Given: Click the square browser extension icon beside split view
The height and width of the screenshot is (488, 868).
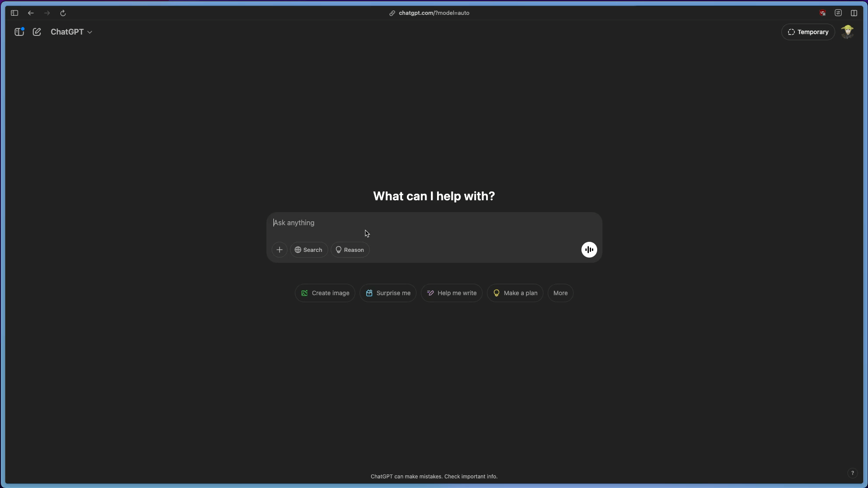Looking at the screenshot, I should coord(838,13).
